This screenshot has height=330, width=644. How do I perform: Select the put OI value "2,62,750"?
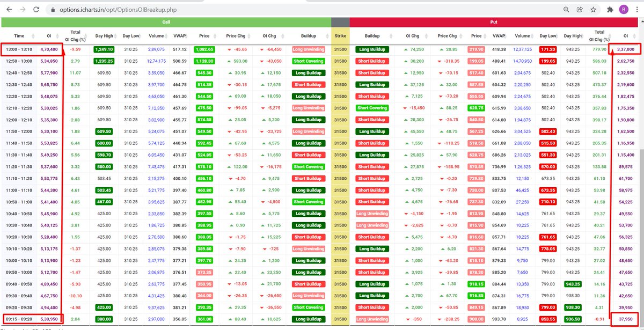[x=625, y=61]
